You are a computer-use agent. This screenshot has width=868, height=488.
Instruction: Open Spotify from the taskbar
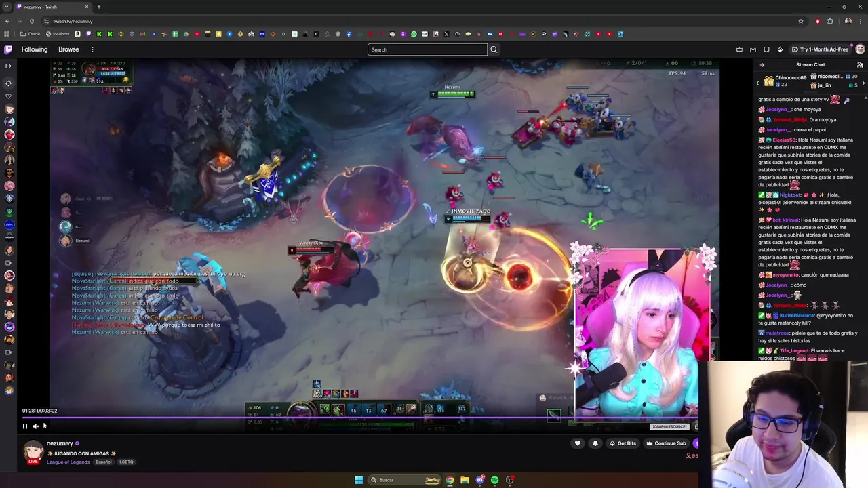[494, 480]
